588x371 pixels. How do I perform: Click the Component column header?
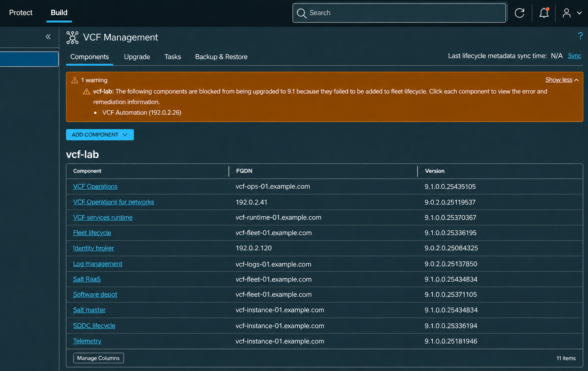tap(87, 171)
